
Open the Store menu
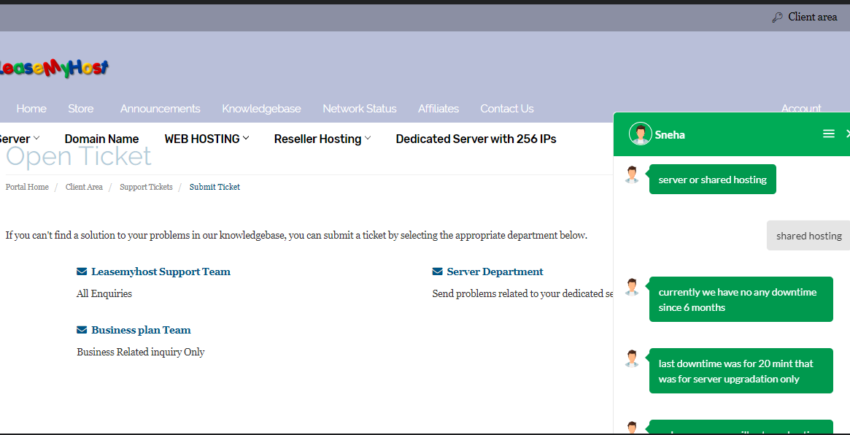tap(80, 108)
